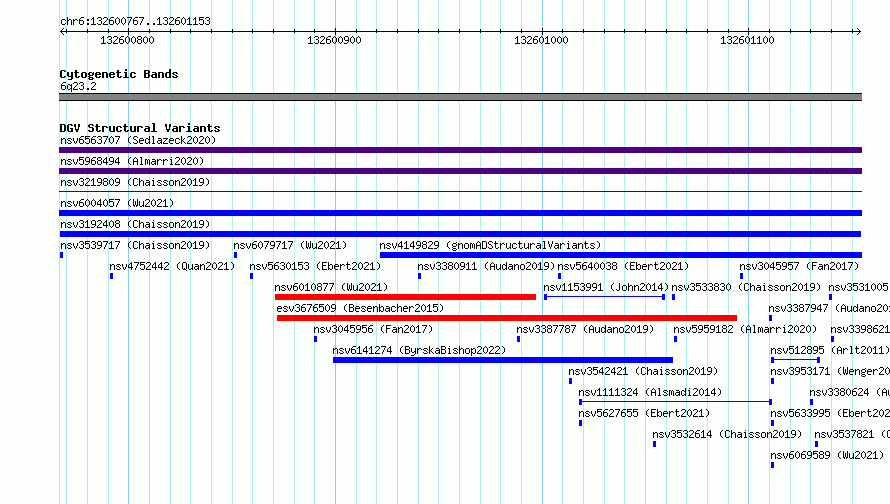Image resolution: width=890 pixels, height=504 pixels.
Task: Click the DGV Structural Variants track title
Action: tap(140, 128)
